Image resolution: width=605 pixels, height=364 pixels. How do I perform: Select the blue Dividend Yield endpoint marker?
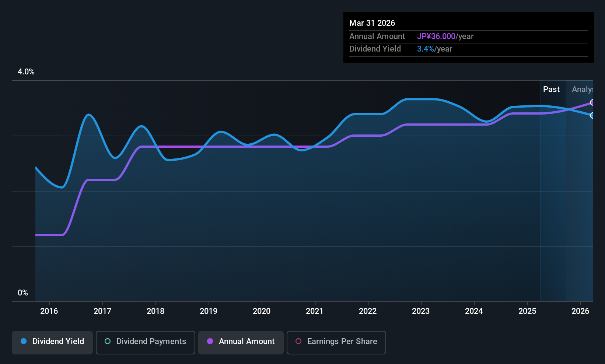tap(592, 115)
